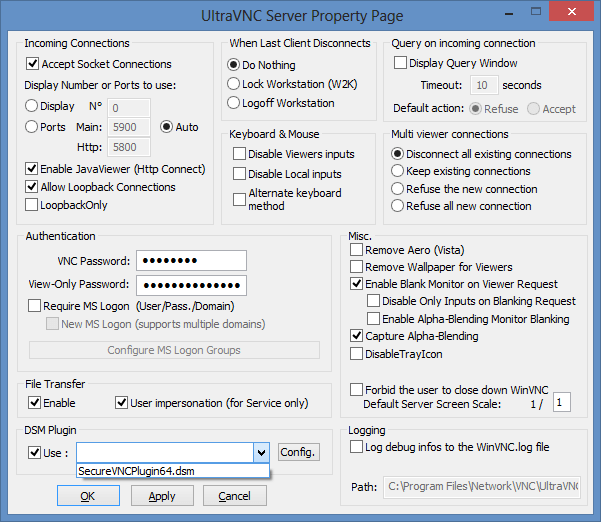
Task: Click the Apply button
Action: 162,496
